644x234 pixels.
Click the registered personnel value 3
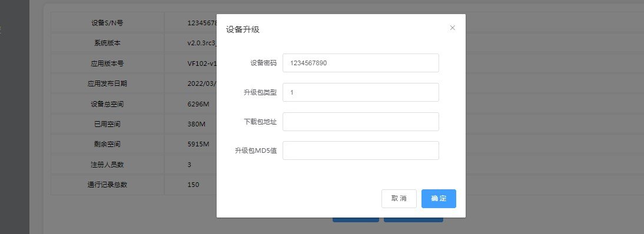(x=190, y=165)
